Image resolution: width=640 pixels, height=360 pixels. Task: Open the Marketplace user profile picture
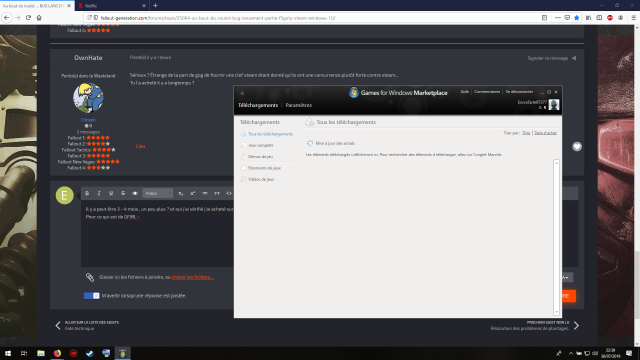click(x=554, y=104)
